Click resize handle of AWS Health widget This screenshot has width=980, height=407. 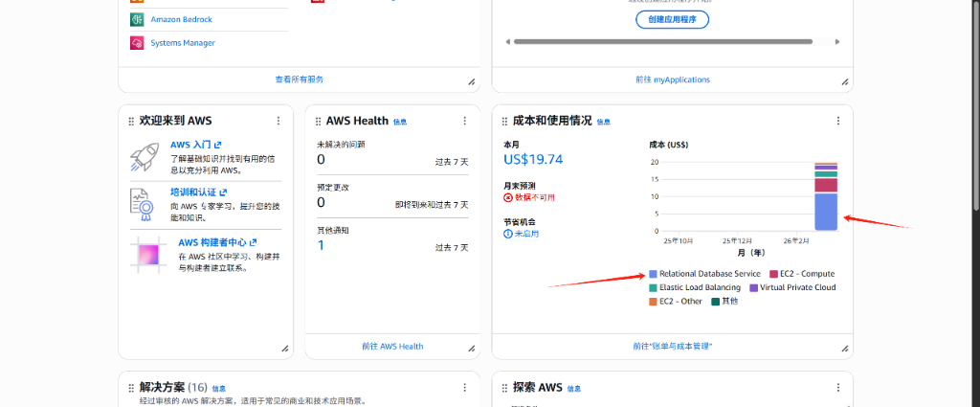[x=471, y=349]
